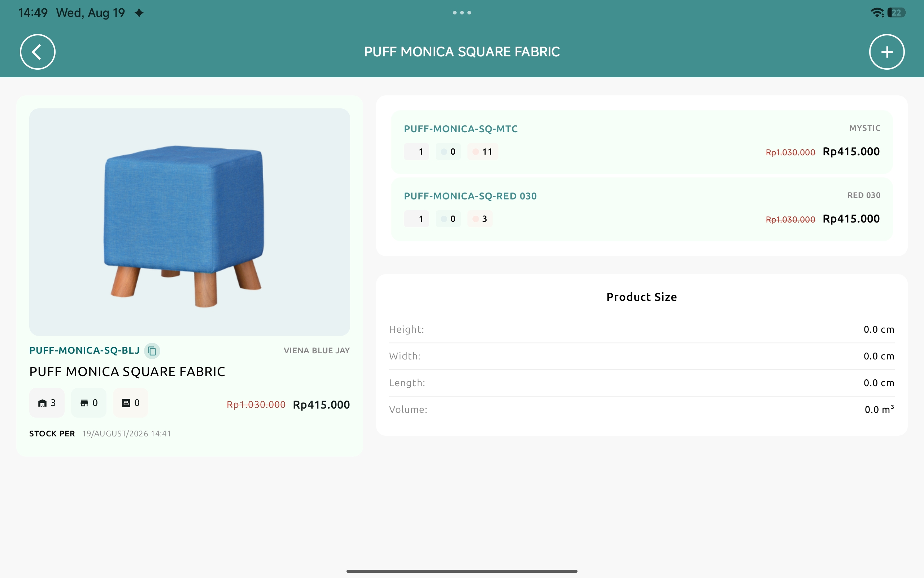
Task: Open the blue puff product image
Action: (x=189, y=222)
